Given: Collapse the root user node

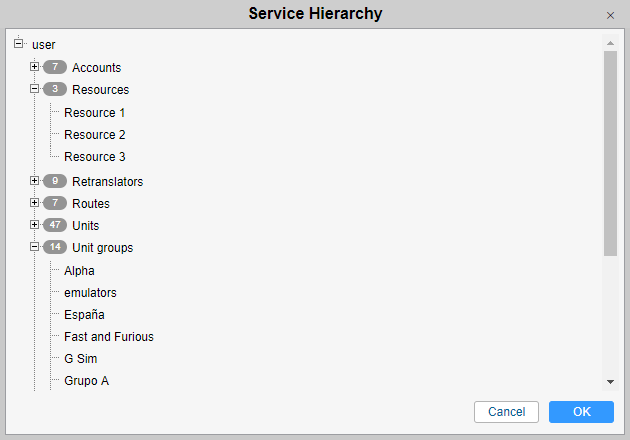Looking at the screenshot, I should click(x=18, y=44).
